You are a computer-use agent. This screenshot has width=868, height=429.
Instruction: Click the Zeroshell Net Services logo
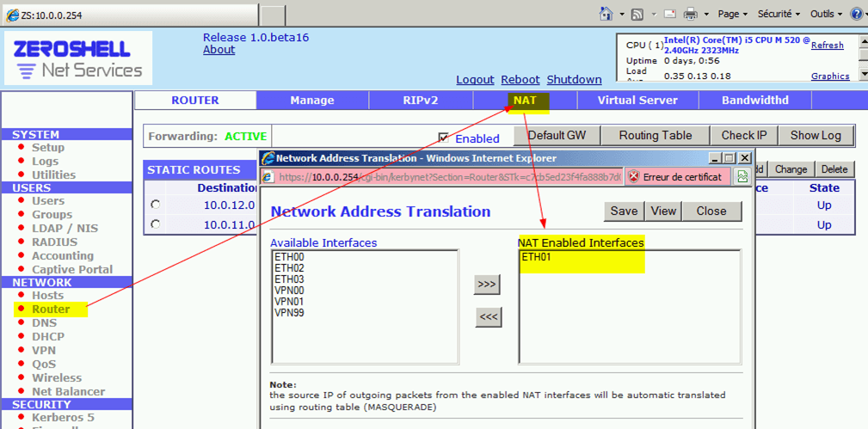click(x=78, y=58)
